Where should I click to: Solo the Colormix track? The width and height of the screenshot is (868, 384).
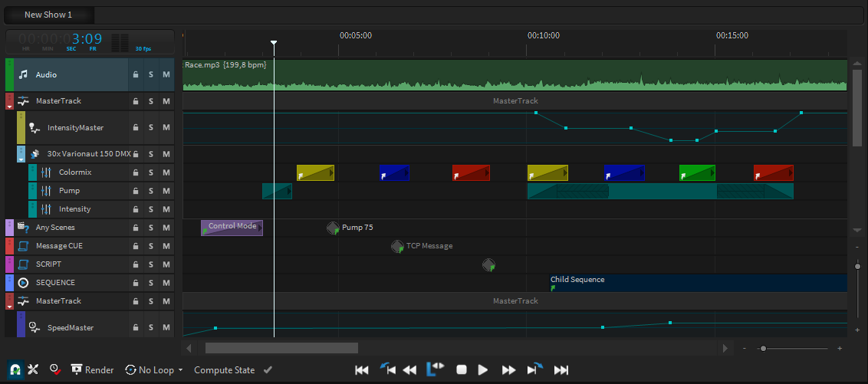(151, 172)
